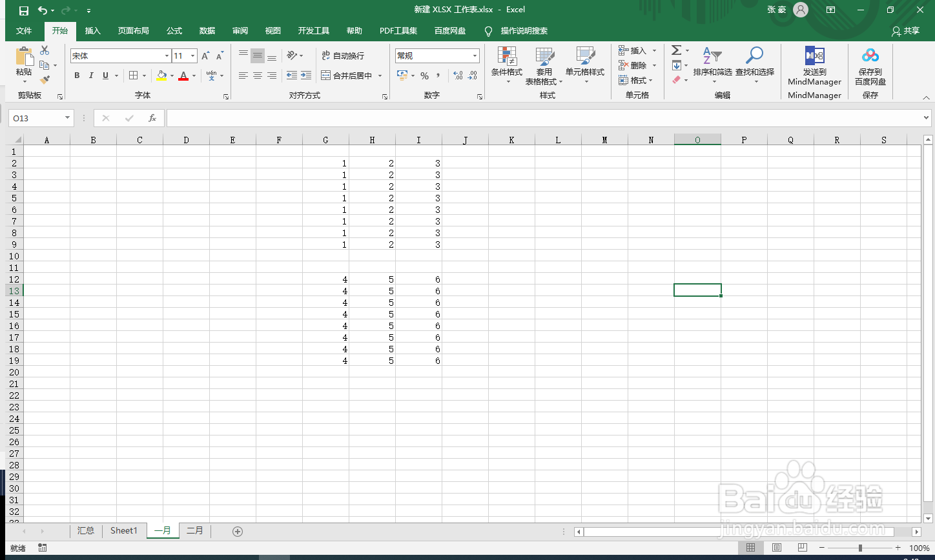Click the Undo arrow icon
Viewport: 935px width, 560px height.
pyautogui.click(x=43, y=10)
